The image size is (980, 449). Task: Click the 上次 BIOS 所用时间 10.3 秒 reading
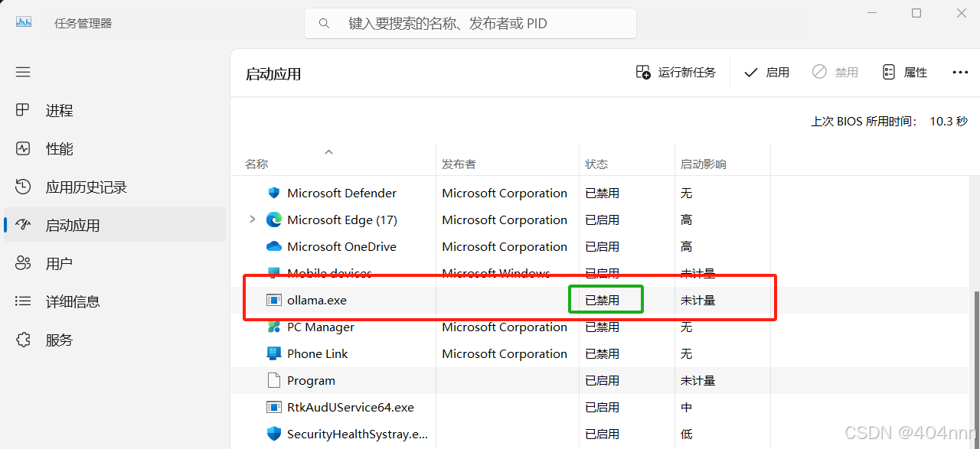[x=889, y=121]
